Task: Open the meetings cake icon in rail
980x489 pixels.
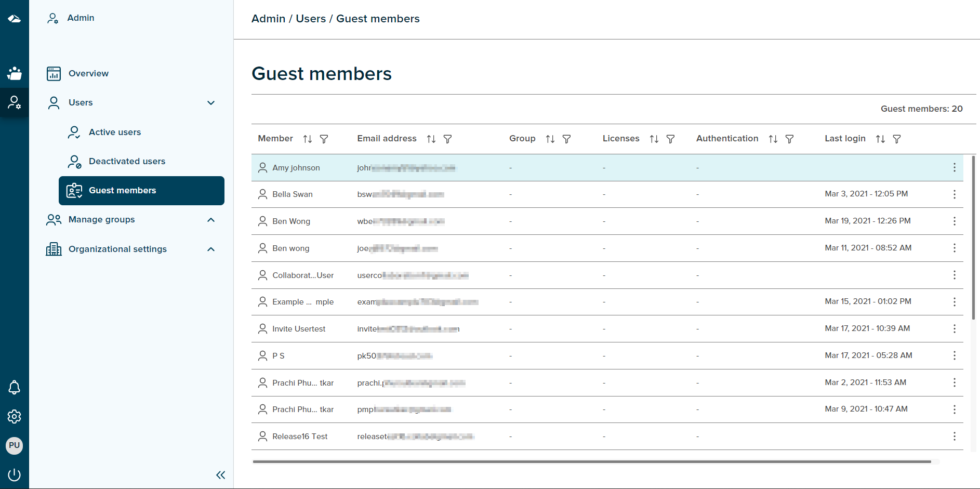Action: [x=14, y=73]
